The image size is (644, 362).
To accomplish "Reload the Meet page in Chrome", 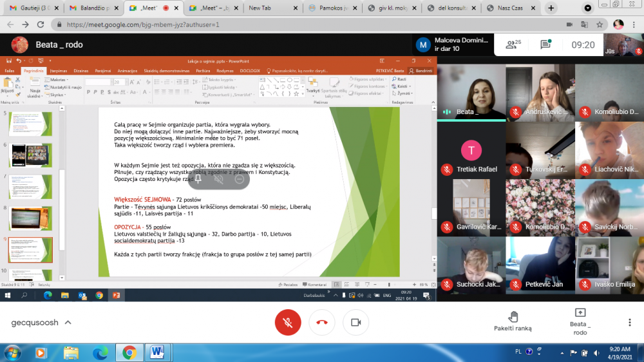I will (40, 24).
